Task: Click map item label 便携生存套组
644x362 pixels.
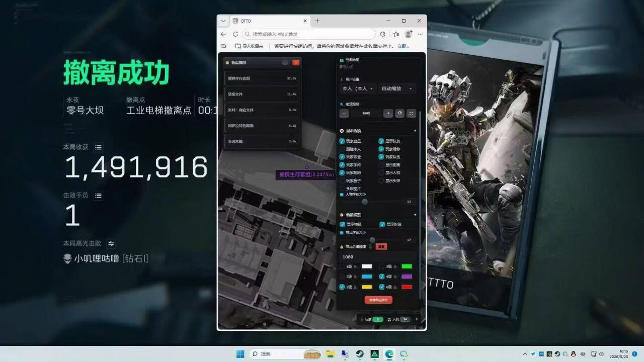Action: pos(306,174)
